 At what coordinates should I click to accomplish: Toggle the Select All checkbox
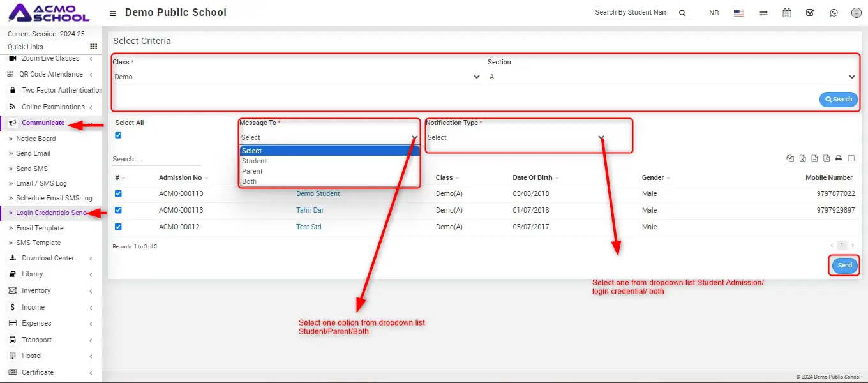(x=118, y=135)
